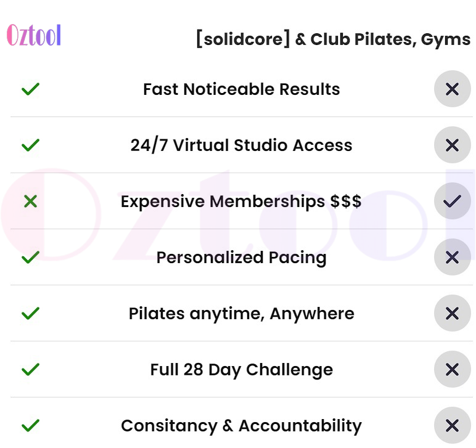Select the Full 28 Day Challenge label

click(241, 370)
